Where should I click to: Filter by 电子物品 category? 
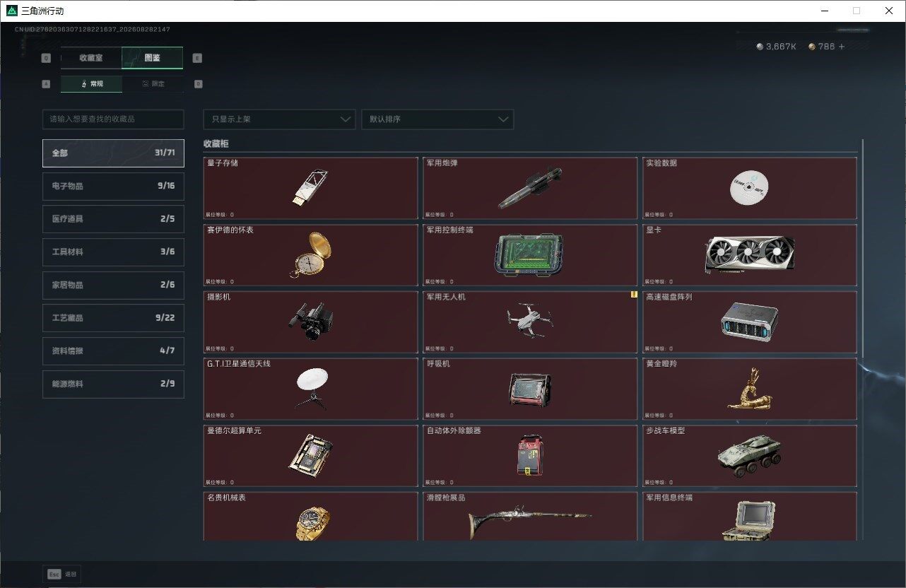click(x=113, y=186)
